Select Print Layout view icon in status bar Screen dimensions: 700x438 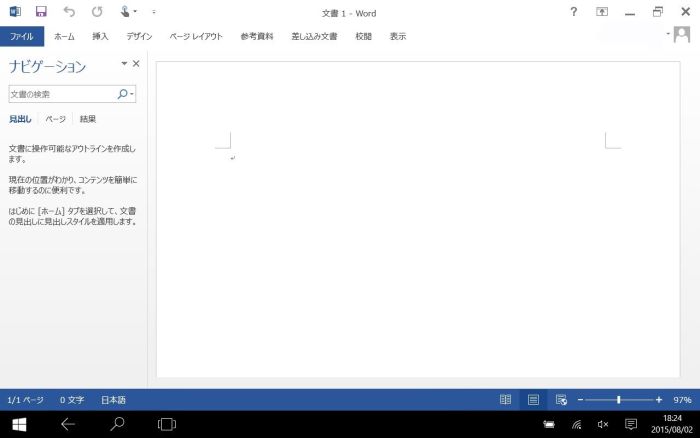coord(533,399)
